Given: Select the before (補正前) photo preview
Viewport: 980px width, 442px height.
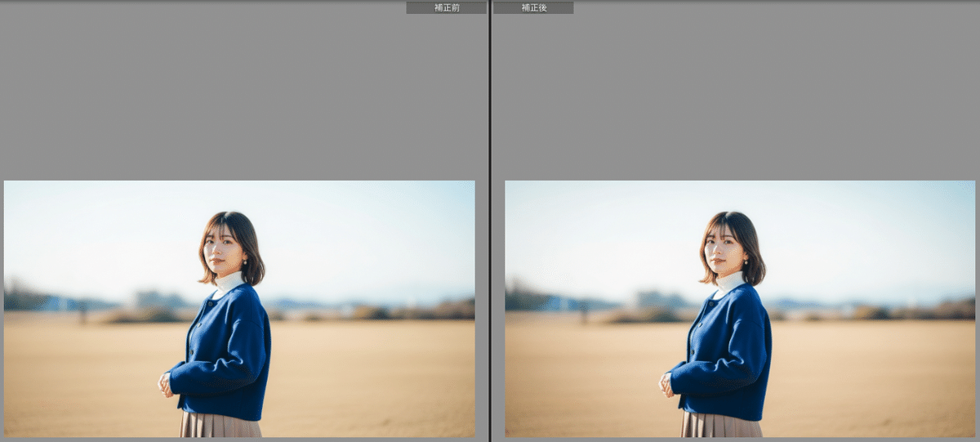Looking at the screenshot, I should pos(238,308).
